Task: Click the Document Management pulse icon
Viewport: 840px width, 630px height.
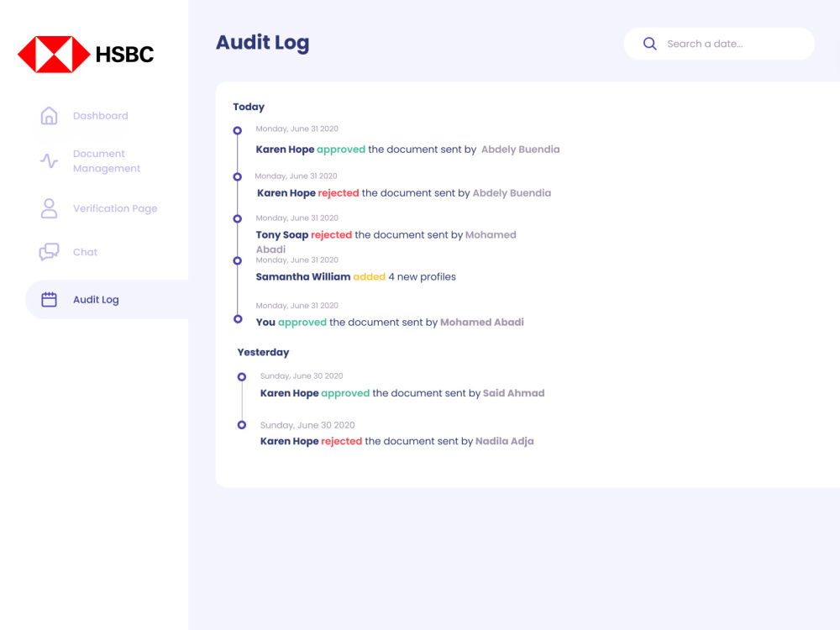Action: [x=49, y=160]
